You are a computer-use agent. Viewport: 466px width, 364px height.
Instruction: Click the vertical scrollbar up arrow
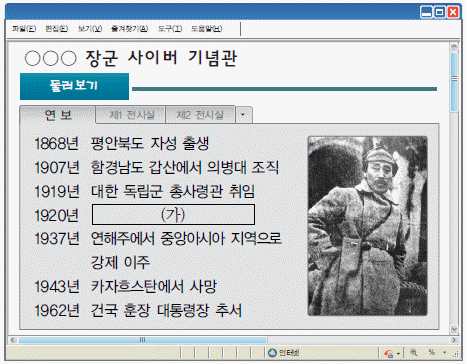pyautogui.click(x=454, y=47)
